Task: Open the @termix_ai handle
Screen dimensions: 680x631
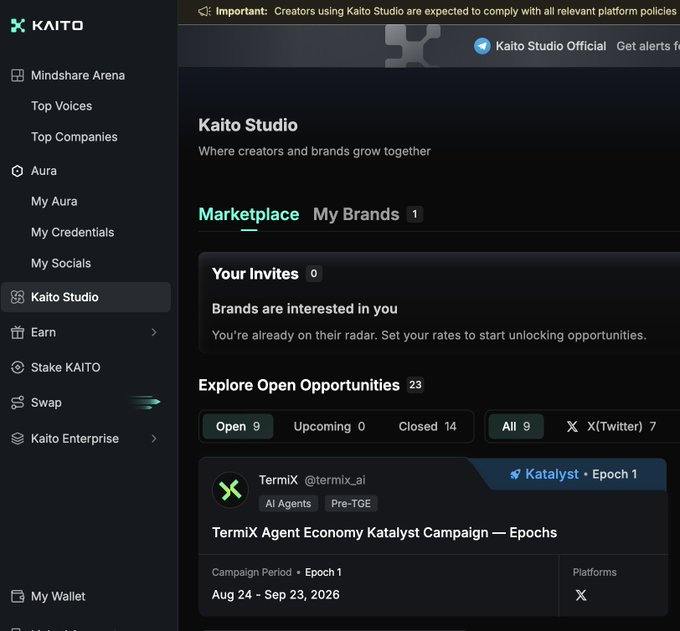Action: (335, 480)
